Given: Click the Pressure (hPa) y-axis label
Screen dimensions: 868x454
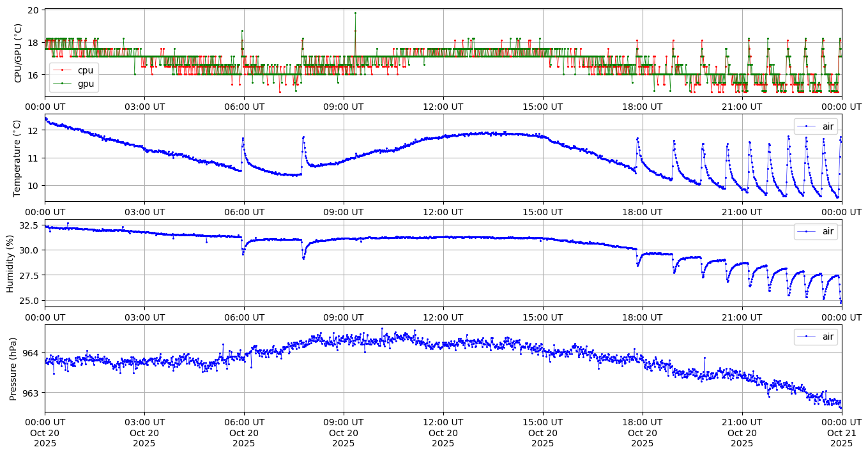Looking at the screenshot, I should 14,368.
